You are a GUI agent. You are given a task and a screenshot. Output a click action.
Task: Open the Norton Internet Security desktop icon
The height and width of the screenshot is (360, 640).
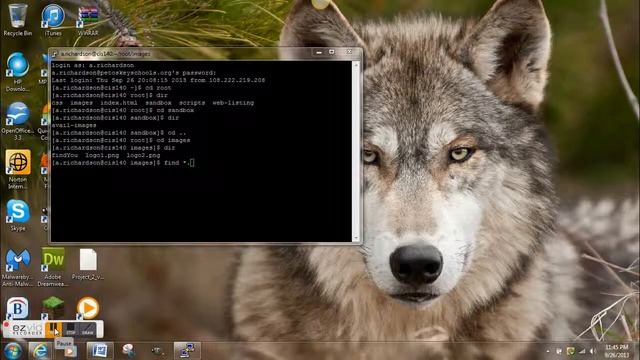[18, 169]
